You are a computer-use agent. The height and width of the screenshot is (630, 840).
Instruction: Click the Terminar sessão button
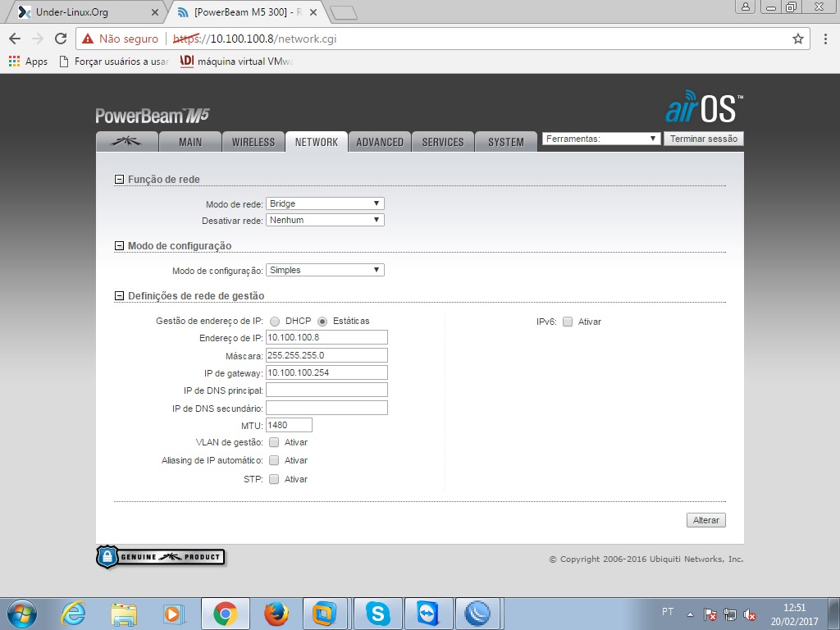point(703,139)
